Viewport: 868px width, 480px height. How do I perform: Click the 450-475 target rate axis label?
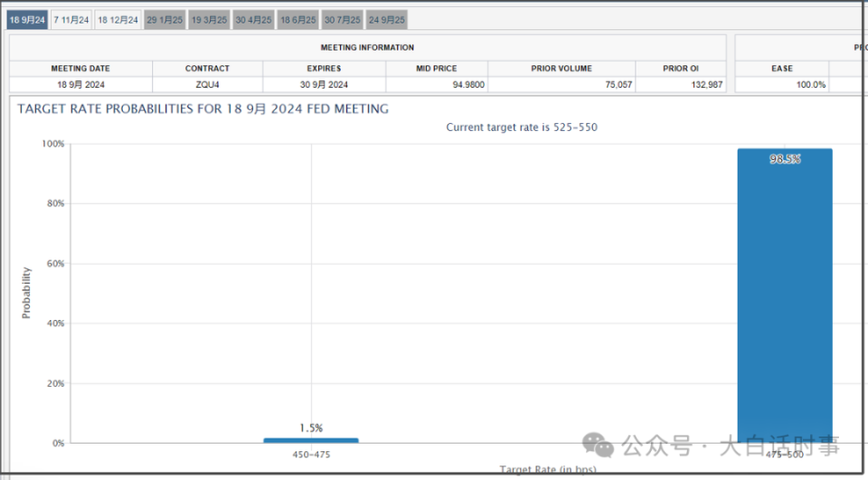pyautogui.click(x=311, y=455)
